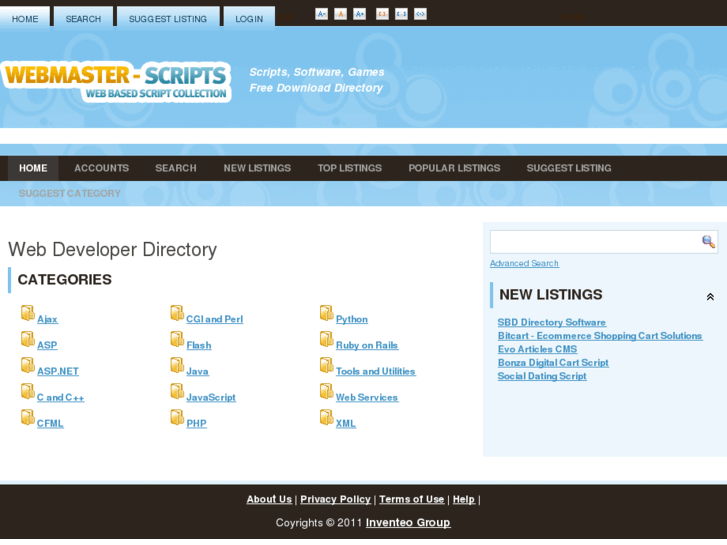Open the PHP category link
This screenshot has height=545, width=727.
197,423
